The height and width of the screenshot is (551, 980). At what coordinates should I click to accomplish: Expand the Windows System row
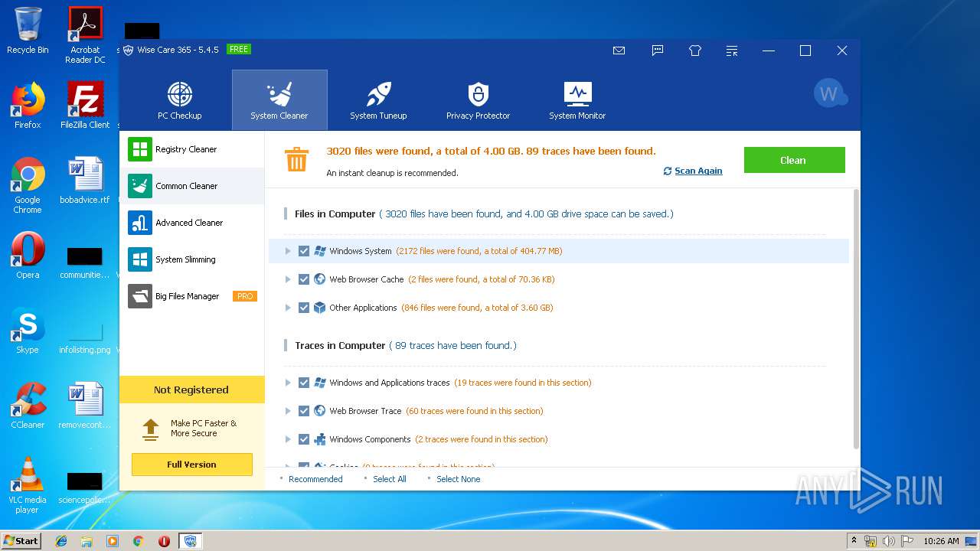(x=288, y=251)
